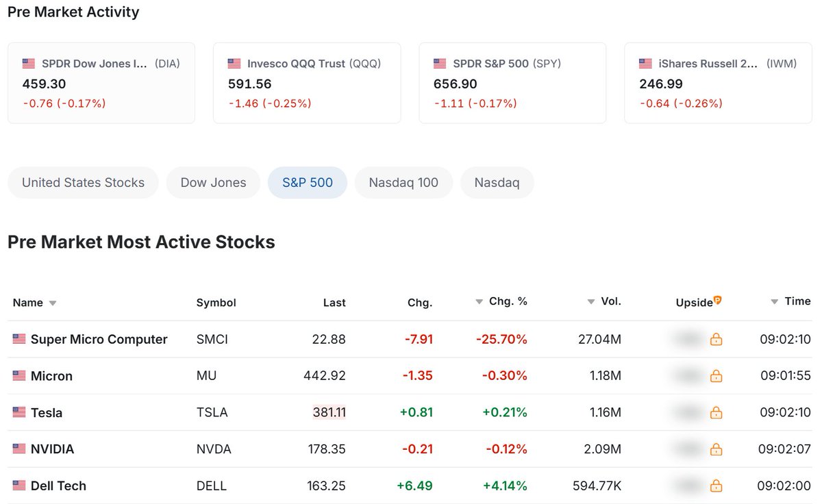Click the US flag icon next to Tesla
822x504 pixels.
point(18,412)
